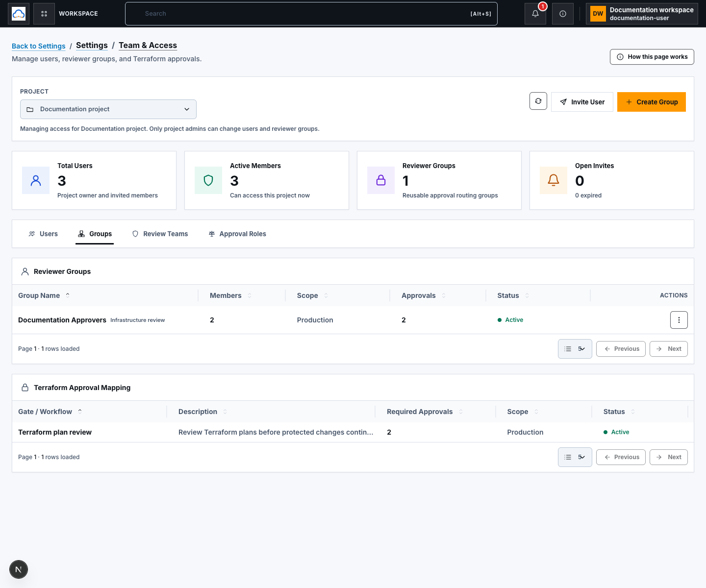Click the info circle icon in header
Image resolution: width=706 pixels, height=588 pixels.
point(563,14)
